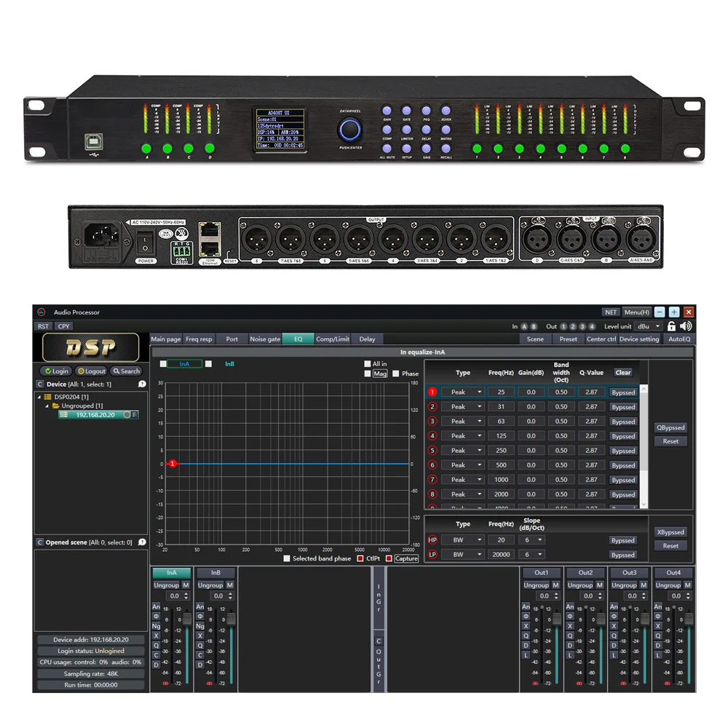
Task: Click the InA channel fader handle
Action: click(x=186, y=618)
